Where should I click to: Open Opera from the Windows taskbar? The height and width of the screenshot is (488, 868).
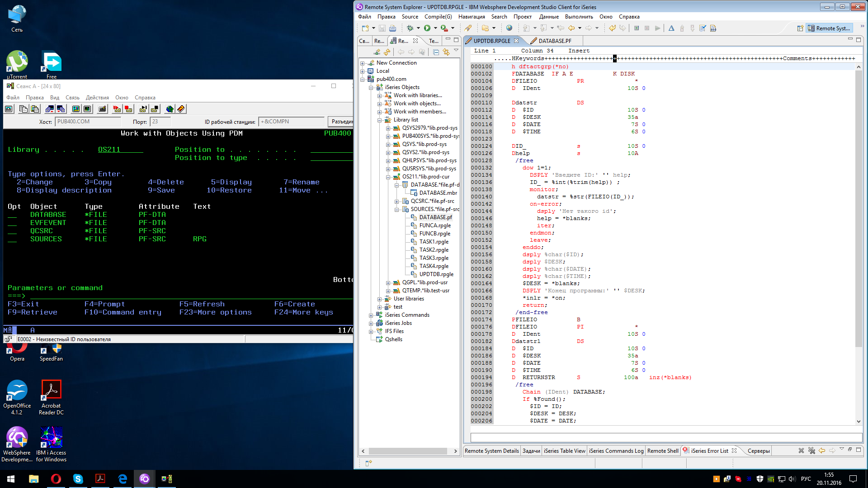pos(56,479)
